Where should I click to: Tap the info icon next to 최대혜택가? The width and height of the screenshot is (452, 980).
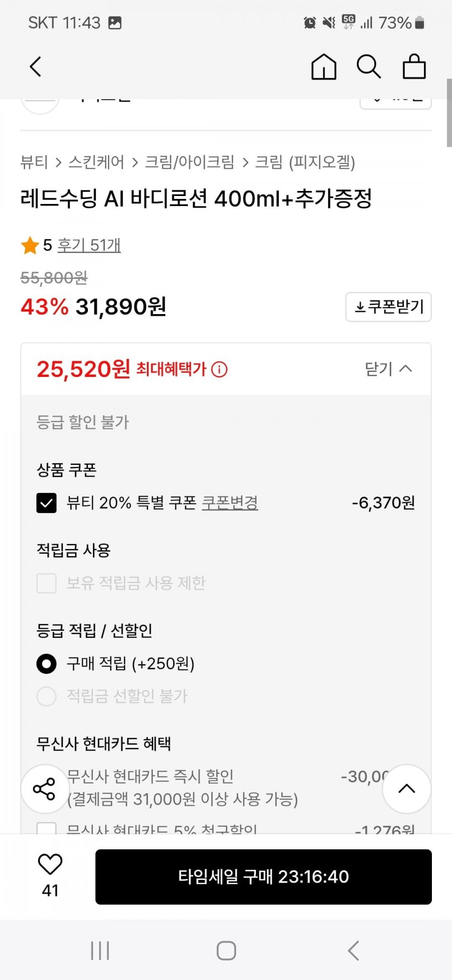tap(219, 369)
